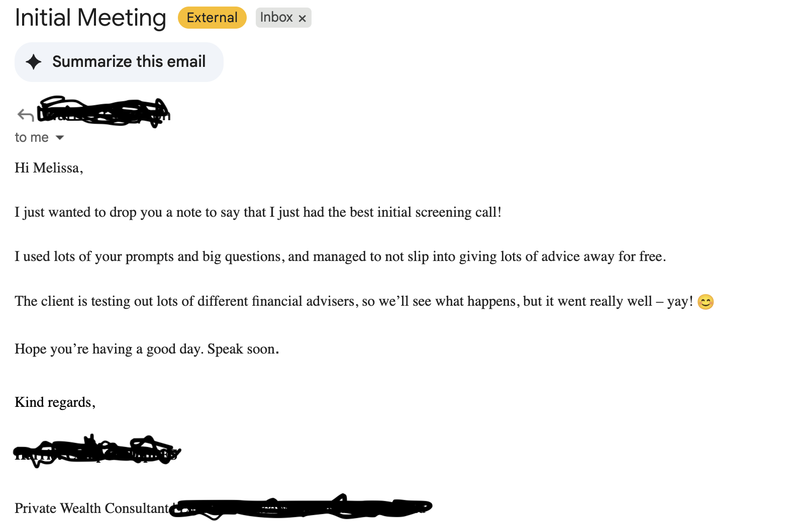Click the smiling face emoji
The image size is (812, 522).
(x=705, y=302)
